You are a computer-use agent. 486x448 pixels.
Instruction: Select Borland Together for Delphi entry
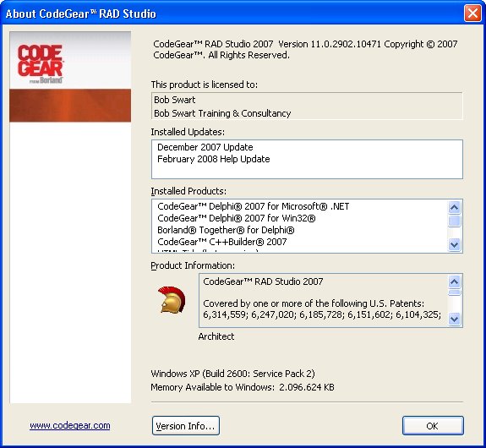click(226, 230)
